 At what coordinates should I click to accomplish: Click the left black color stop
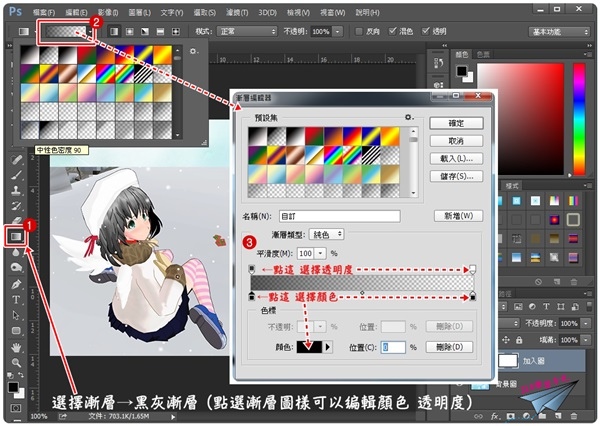point(252,296)
